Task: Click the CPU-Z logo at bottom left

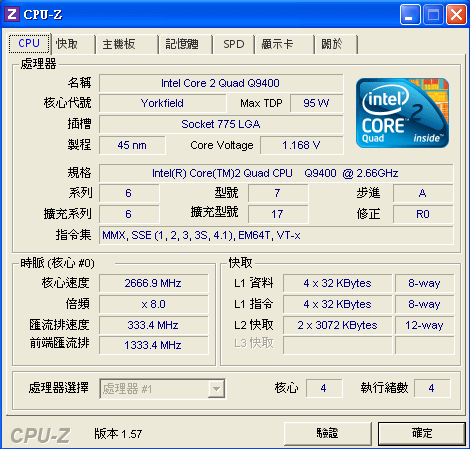Action: click(x=40, y=435)
